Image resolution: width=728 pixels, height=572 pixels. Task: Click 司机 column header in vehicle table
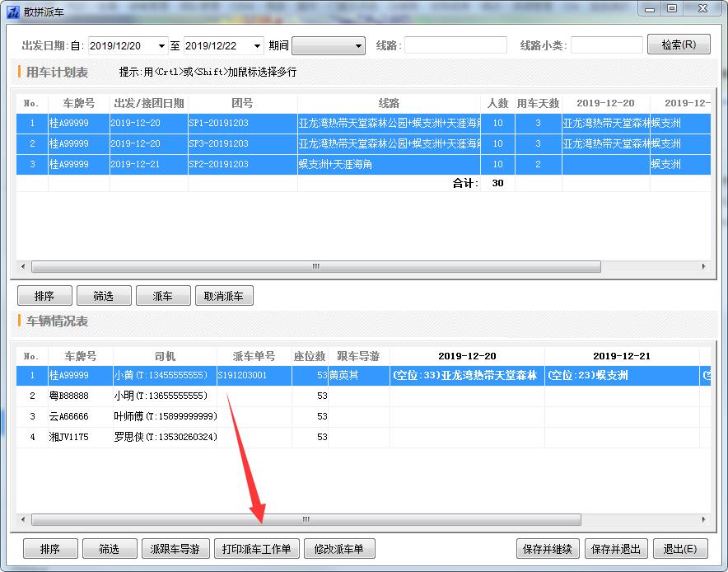(x=165, y=356)
